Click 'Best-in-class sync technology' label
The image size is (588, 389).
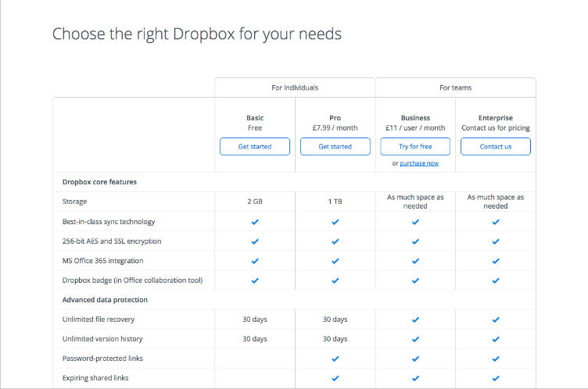pos(109,222)
